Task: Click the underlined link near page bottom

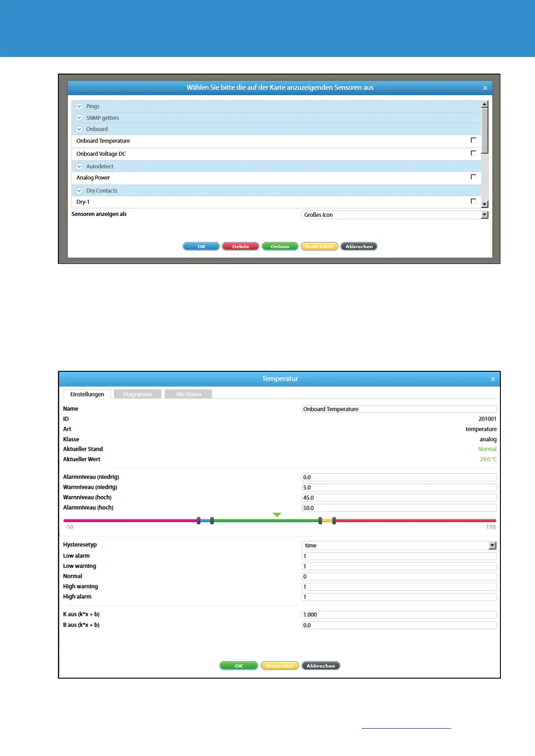Action: (406, 725)
